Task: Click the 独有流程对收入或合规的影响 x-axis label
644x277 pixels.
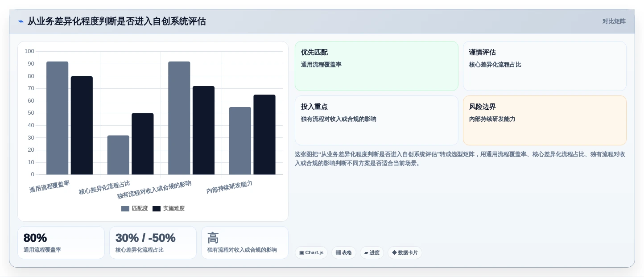Action: tap(154, 190)
